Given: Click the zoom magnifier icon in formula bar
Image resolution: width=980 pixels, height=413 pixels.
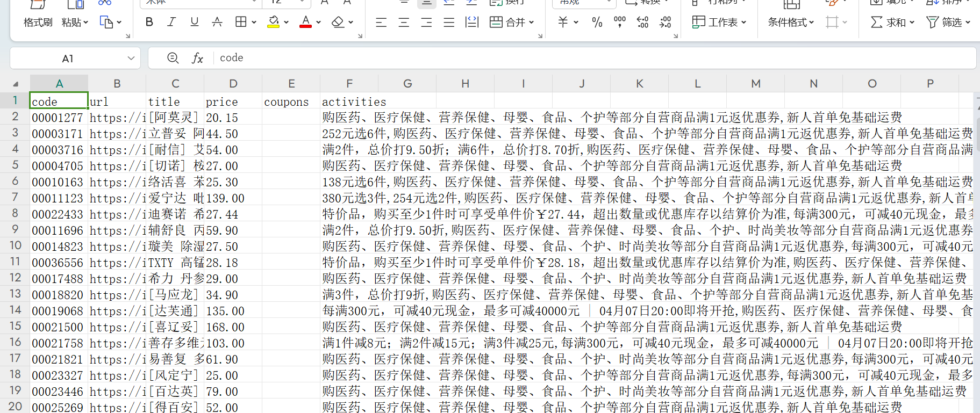Looking at the screenshot, I should (x=173, y=58).
